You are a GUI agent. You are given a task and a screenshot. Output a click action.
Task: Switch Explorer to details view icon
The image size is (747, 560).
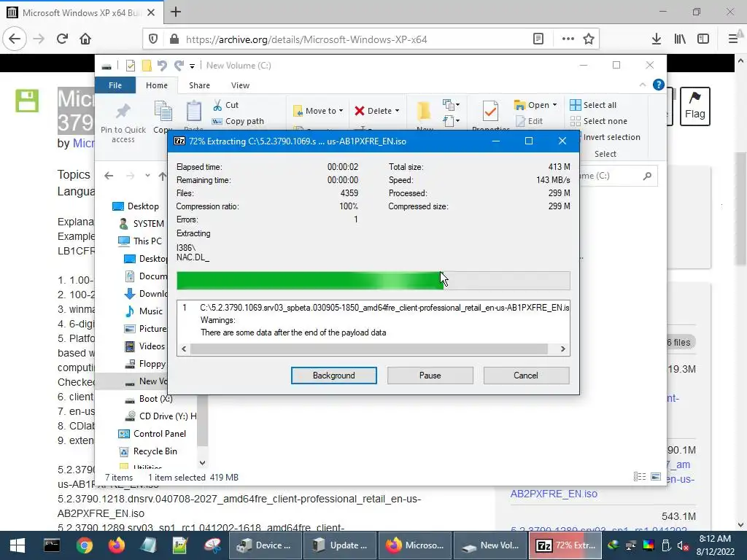[x=640, y=477]
